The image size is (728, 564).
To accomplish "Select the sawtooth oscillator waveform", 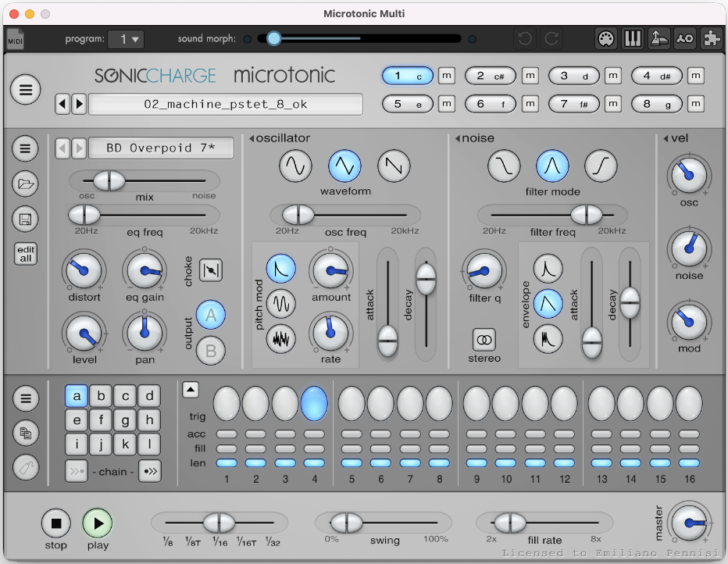I will tap(394, 166).
